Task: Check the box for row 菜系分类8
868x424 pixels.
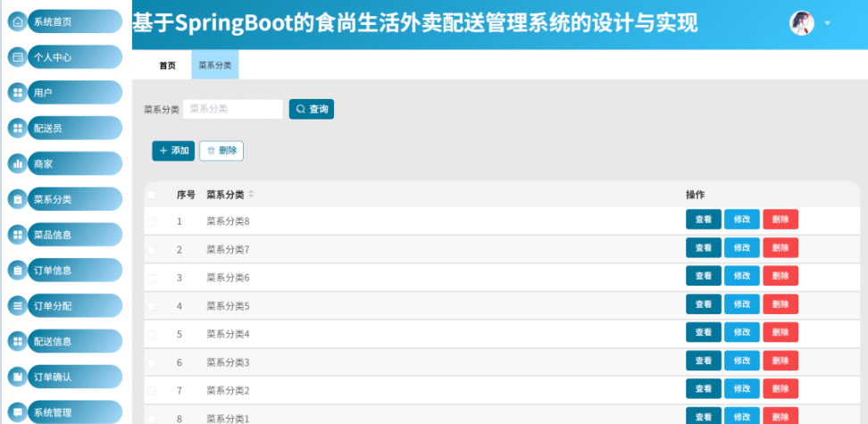Action: coord(151,221)
